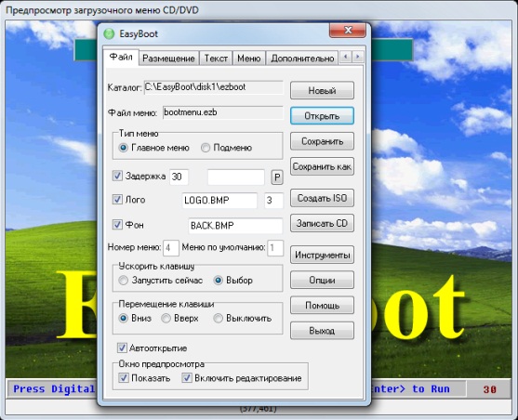Click the Номер меню field showing 4
Viewport: 518px width, 420px height.
(x=171, y=248)
